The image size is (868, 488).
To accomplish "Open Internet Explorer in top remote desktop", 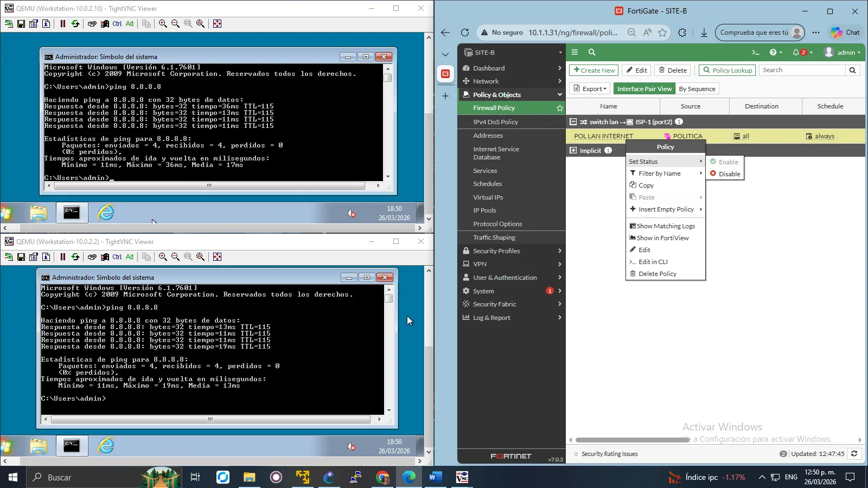I will pos(106,213).
